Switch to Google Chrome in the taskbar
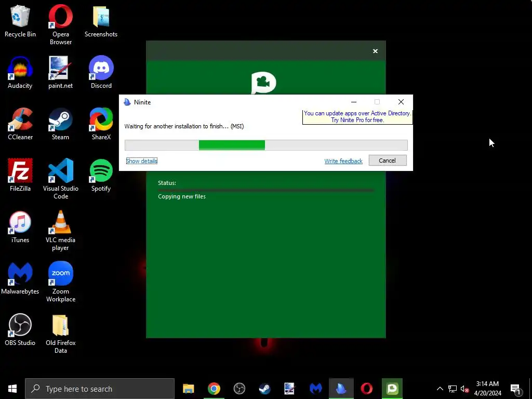 point(214,389)
